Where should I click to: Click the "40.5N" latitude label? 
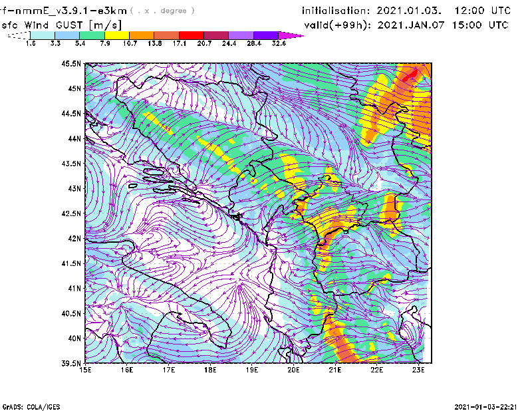pyautogui.click(x=72, y=314)
